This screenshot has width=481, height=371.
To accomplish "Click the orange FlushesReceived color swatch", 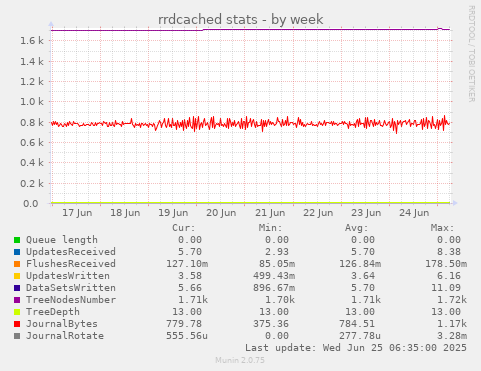I will [17, 264].
